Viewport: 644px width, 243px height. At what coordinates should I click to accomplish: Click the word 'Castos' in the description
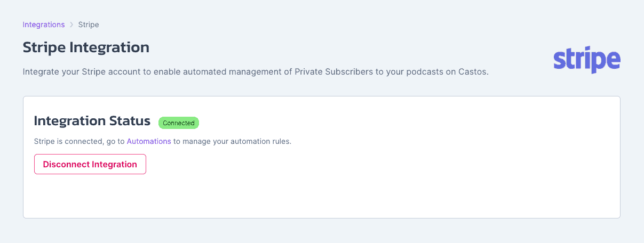click(472, 71)
